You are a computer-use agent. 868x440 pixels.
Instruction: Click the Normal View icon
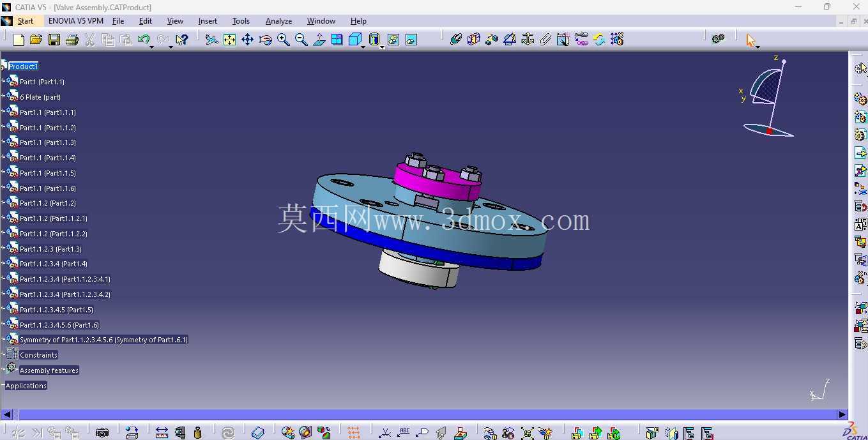click(319, 40)
